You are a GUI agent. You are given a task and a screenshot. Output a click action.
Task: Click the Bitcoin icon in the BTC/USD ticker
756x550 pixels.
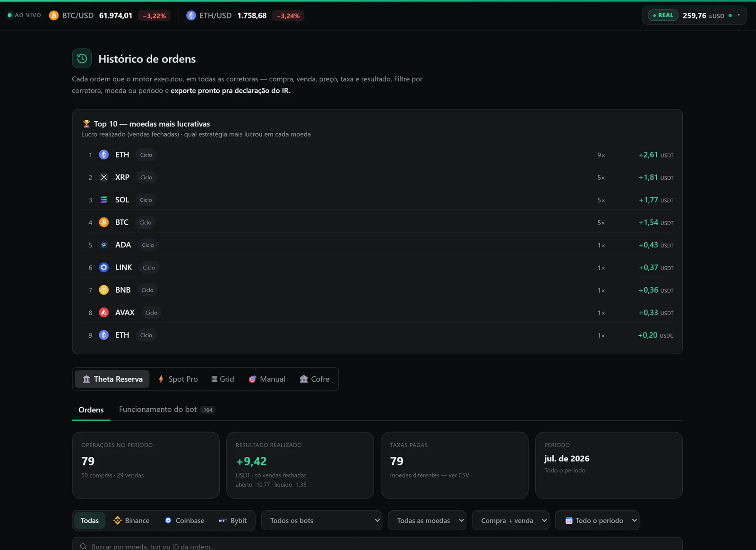[x=54, y=16]
